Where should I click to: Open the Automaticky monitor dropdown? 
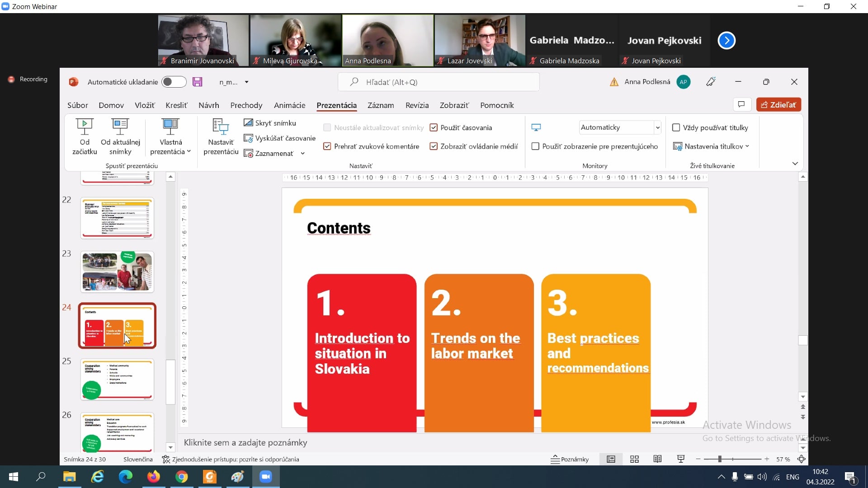(657, 128)
